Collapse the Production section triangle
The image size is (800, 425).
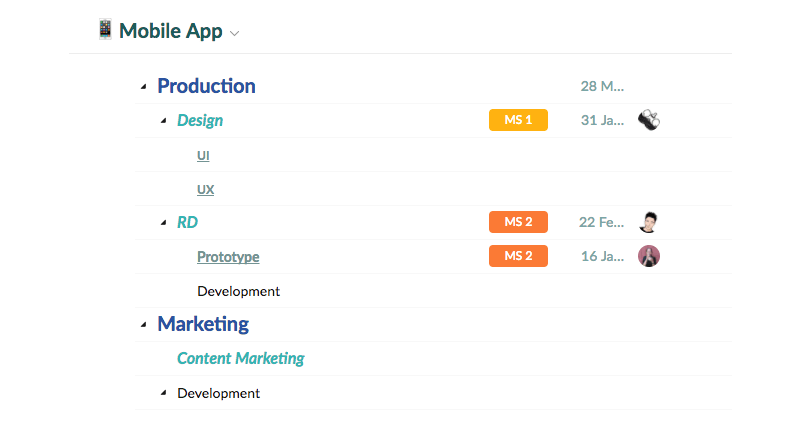pos(144,87)
